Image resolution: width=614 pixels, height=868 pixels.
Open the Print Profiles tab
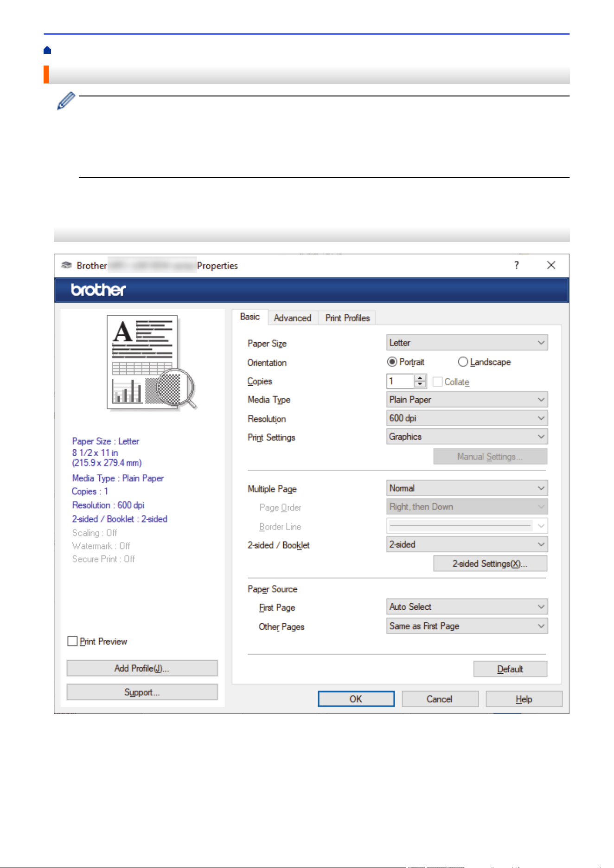click(x=347, y=318)
